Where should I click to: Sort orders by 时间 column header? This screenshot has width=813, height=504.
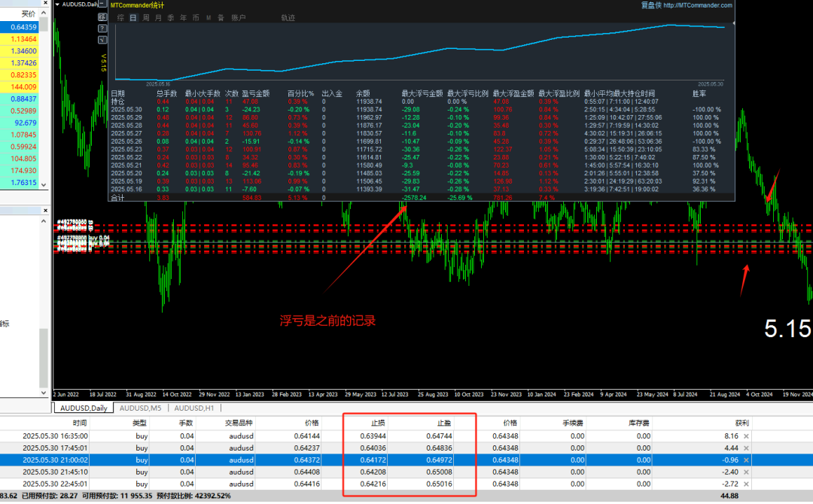click(79, 424)
